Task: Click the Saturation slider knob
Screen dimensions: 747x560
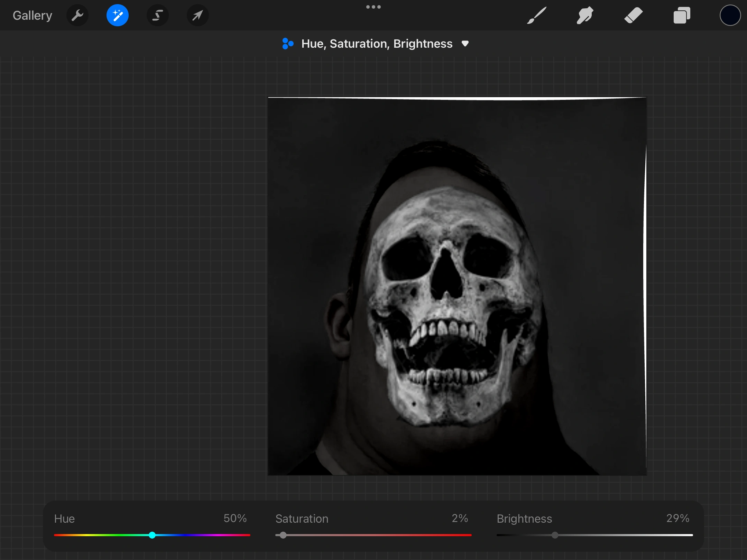Action: point(283,535)
